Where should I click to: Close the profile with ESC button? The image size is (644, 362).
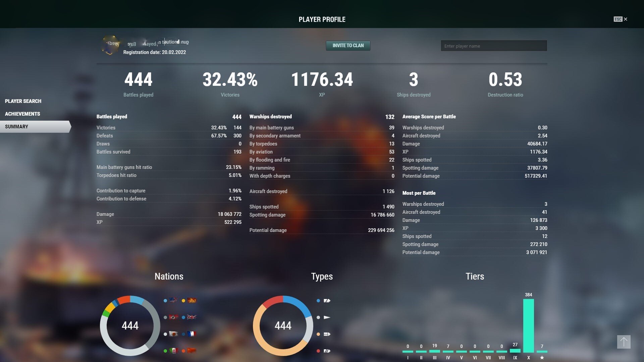[x=621, y=19]
